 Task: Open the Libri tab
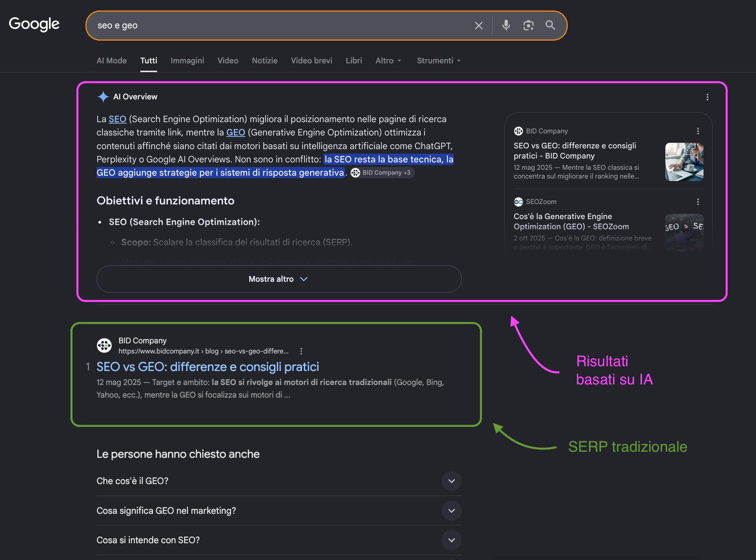point(354,61)
